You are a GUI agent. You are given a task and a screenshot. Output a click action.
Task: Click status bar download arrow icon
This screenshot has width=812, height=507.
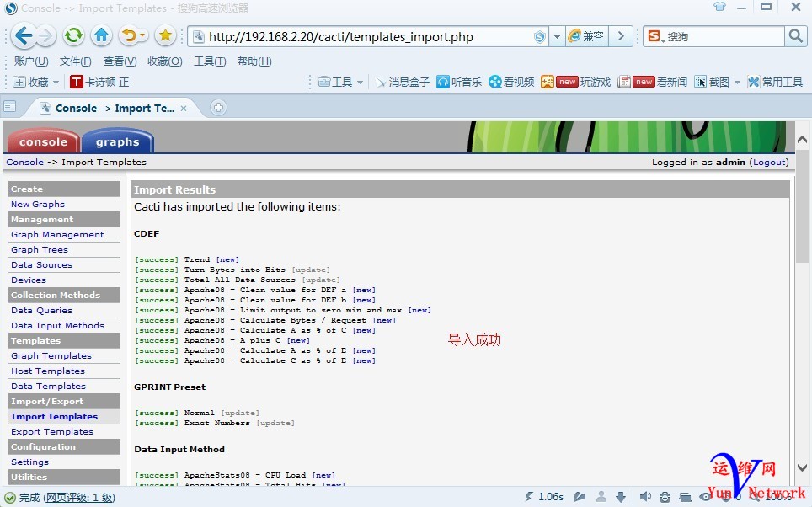point(621,497)
